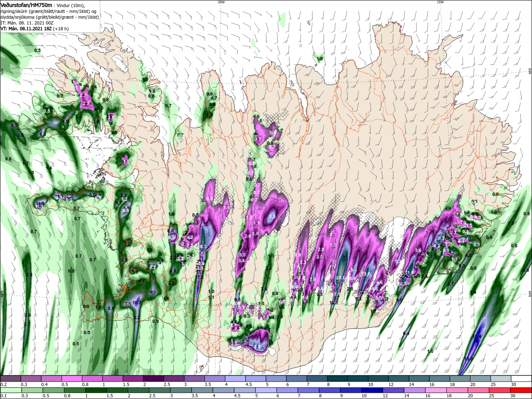Click the 20 label in the lower legend
532x399 pixels.
[473, 396]
